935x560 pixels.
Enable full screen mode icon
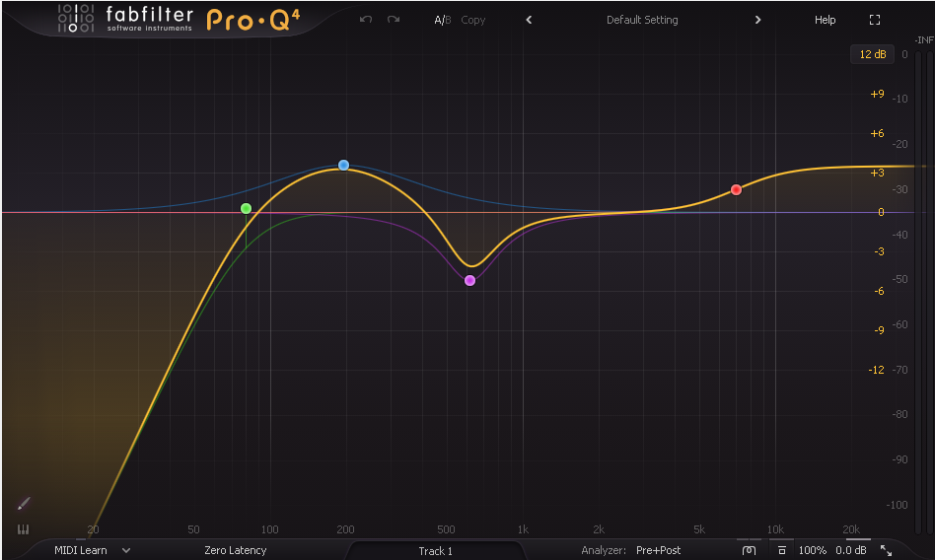(x=875, y=20)
